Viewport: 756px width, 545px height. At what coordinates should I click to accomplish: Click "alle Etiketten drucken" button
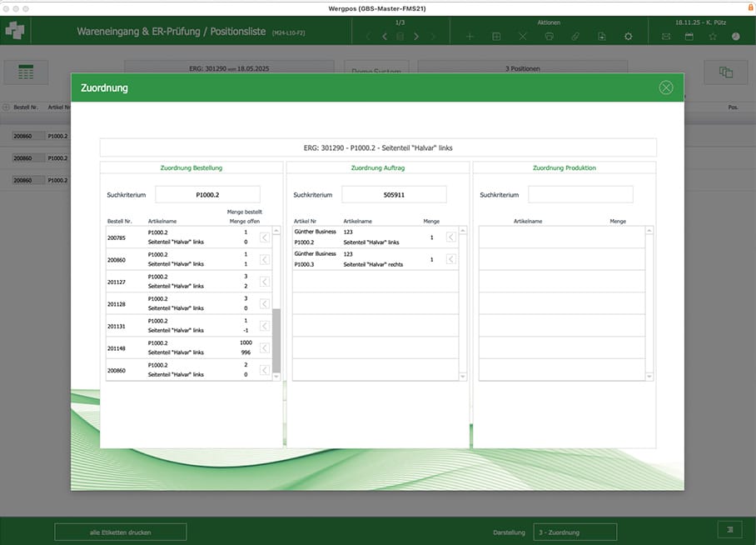[121, 532]
